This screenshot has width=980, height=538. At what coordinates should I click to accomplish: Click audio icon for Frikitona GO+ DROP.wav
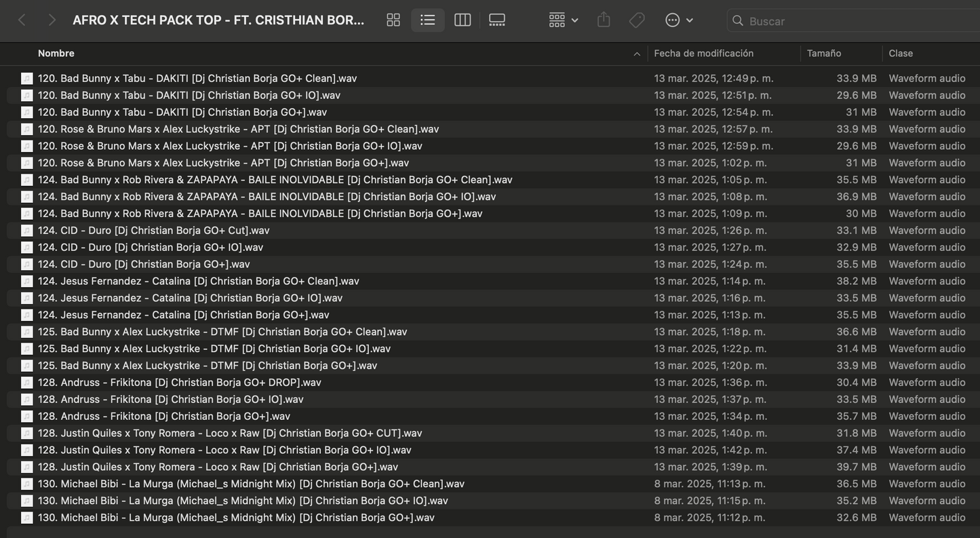(x=27, y=383)
